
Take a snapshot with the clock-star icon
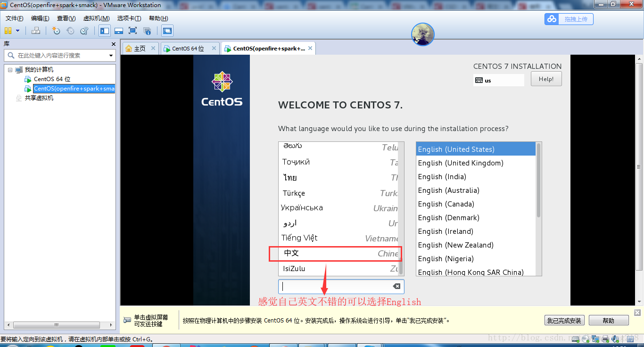(56, 31)
